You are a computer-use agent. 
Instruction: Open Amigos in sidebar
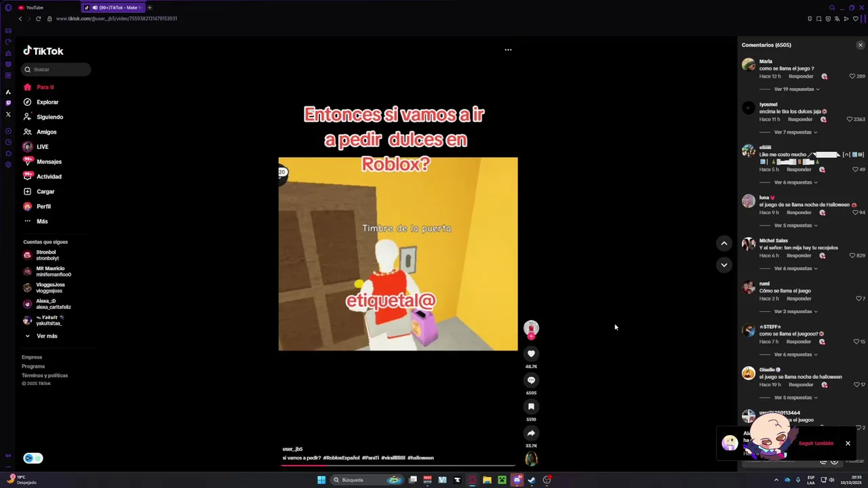(46, 132)
